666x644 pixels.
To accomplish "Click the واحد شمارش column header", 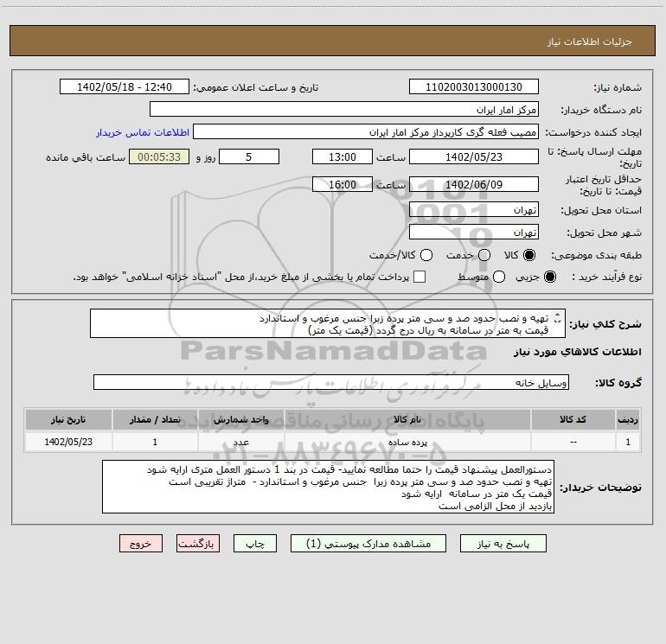I will pyautogui.click(x=240, y=419).
